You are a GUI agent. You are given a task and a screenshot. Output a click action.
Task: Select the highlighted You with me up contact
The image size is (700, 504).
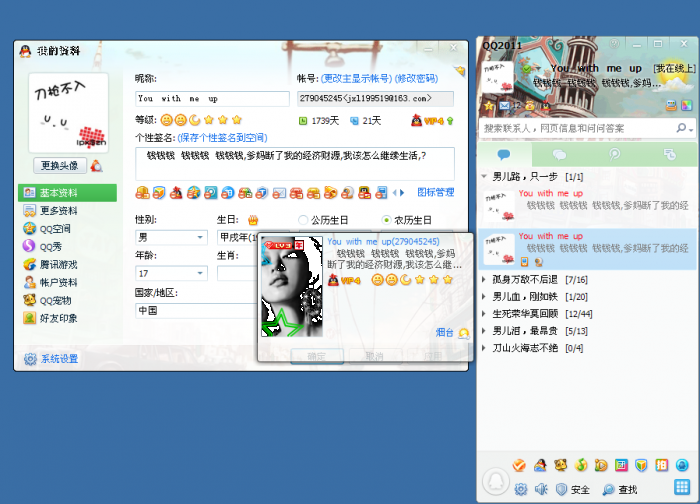[588, 249]
